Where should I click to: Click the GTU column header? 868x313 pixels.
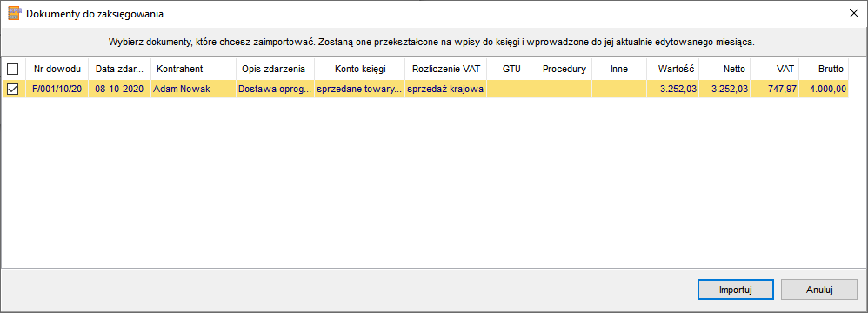coord(512,70)
